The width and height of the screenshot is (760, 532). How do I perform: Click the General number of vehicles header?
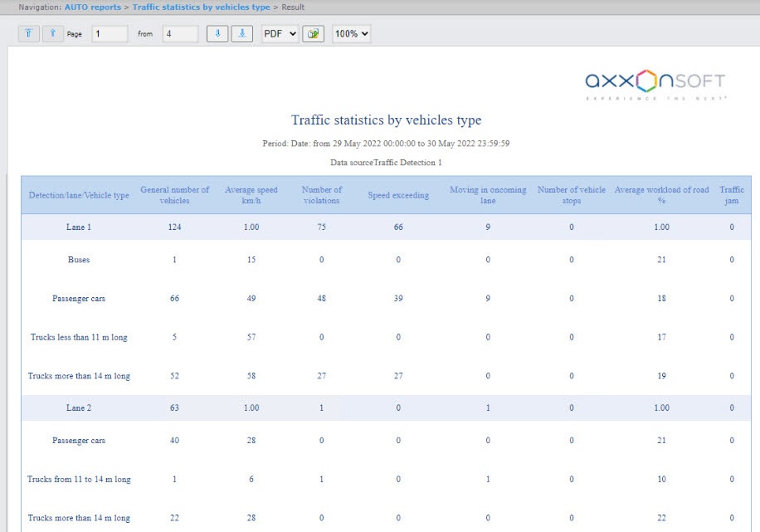(x=175, y=195)
